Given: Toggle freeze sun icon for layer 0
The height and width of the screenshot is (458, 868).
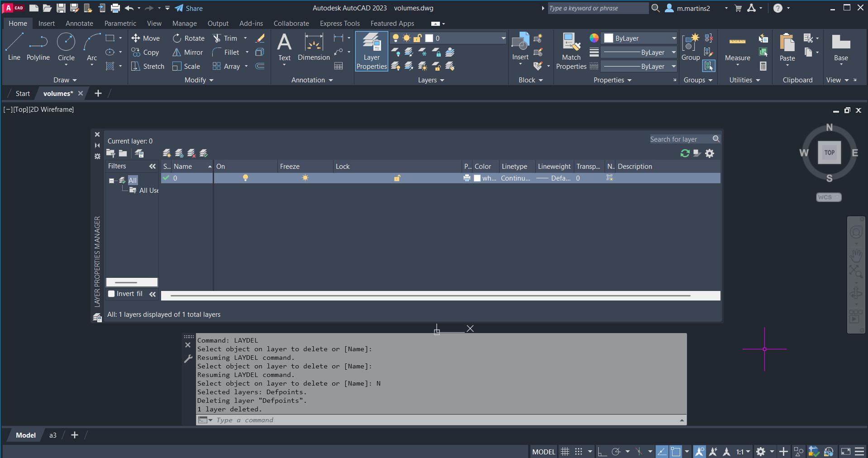Looking at the screenshot, I should tap(305, 178).
